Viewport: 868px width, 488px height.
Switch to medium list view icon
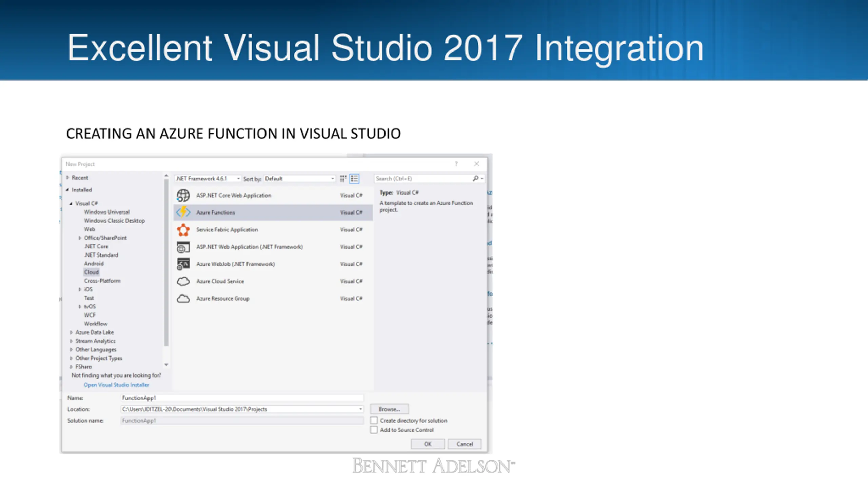[x=354, y=179]
